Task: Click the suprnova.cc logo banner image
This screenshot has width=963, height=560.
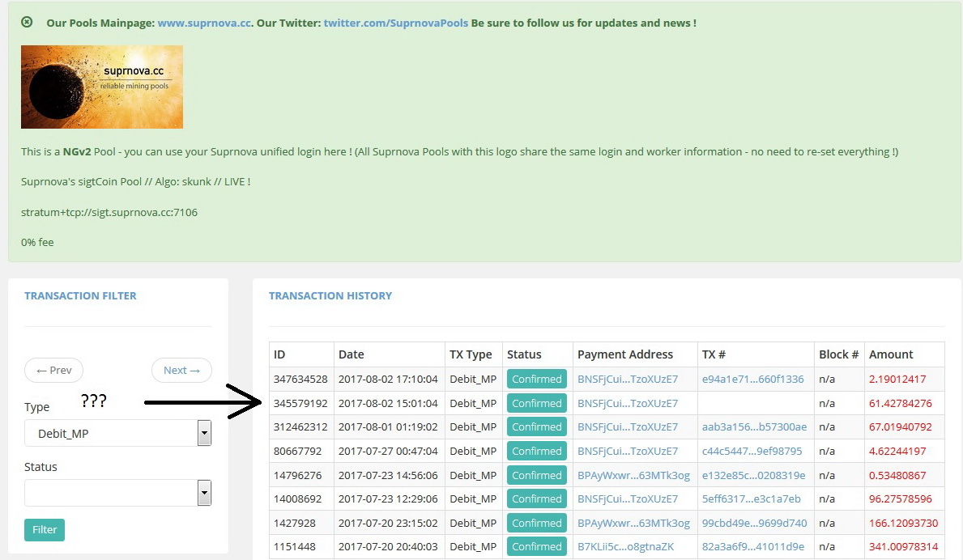Action: pos(102,87)
